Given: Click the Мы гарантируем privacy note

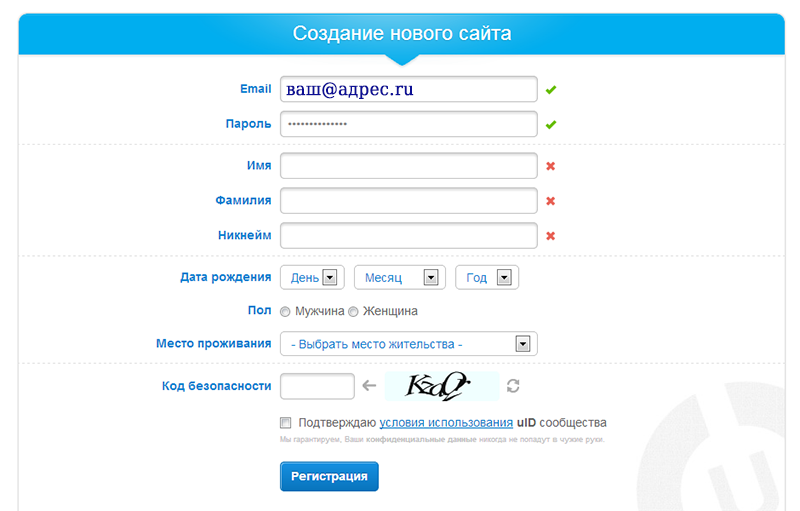Looking at the screenshot, I should pos(442,440).
